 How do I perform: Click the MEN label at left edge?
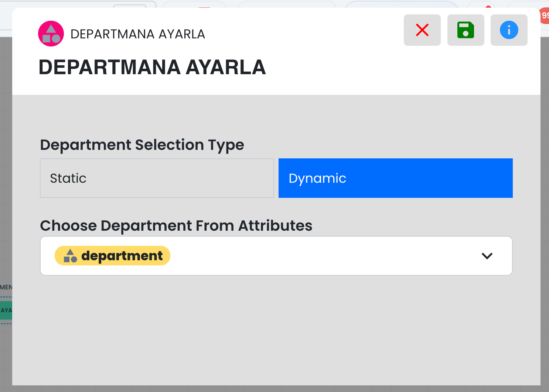[x=6, y=287]
